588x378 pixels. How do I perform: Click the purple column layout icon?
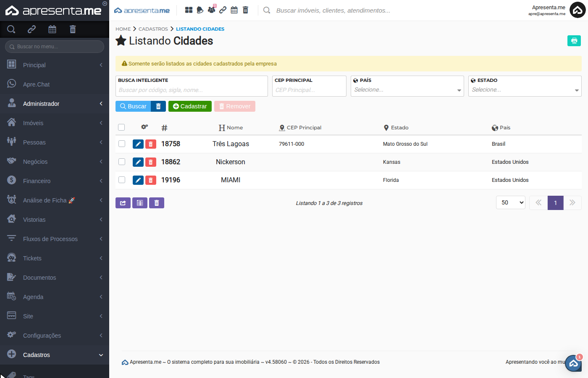point(140,203)
